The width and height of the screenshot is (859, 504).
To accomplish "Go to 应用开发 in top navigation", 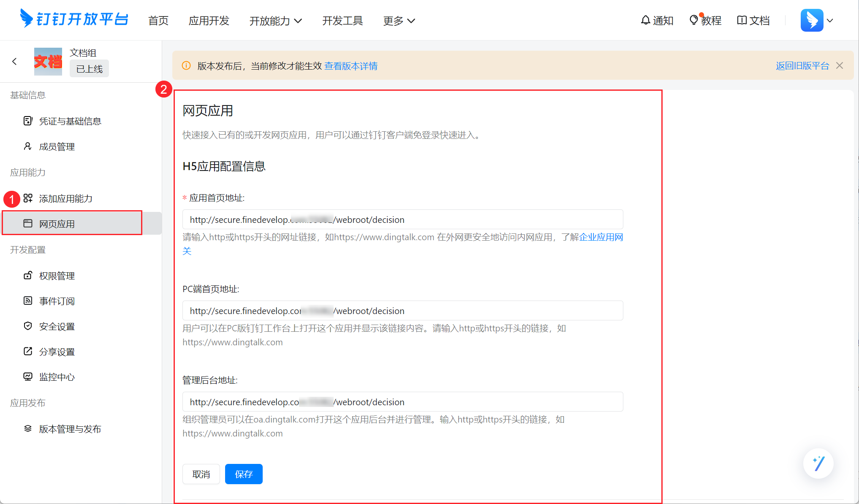I will coord(209,21).
